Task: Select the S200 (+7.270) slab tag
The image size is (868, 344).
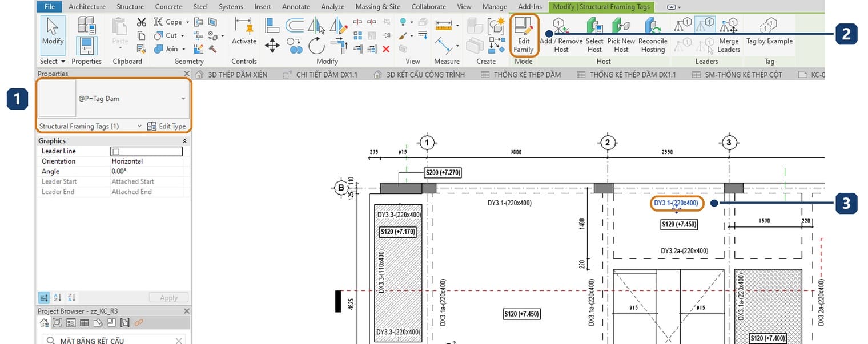Action: point(443,172)
